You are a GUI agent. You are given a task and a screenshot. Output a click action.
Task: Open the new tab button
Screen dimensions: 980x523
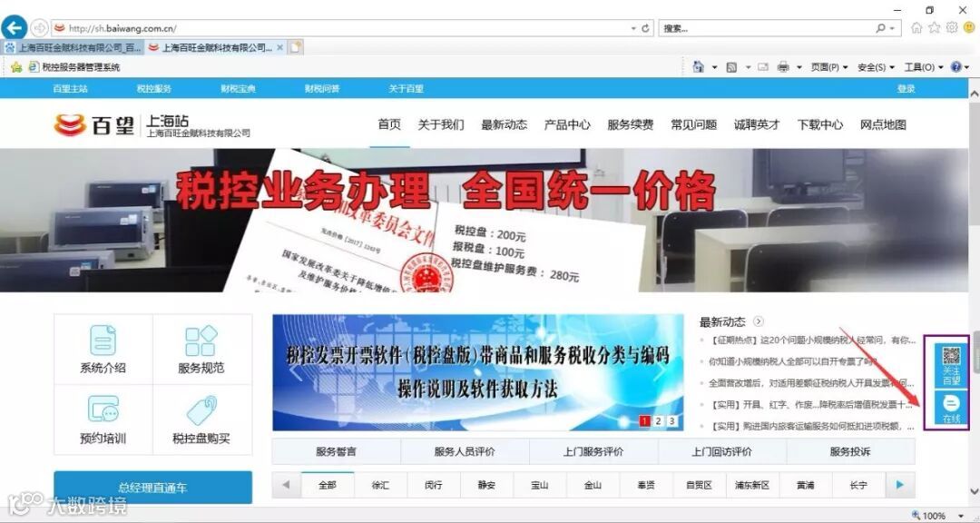pos(296,47)
